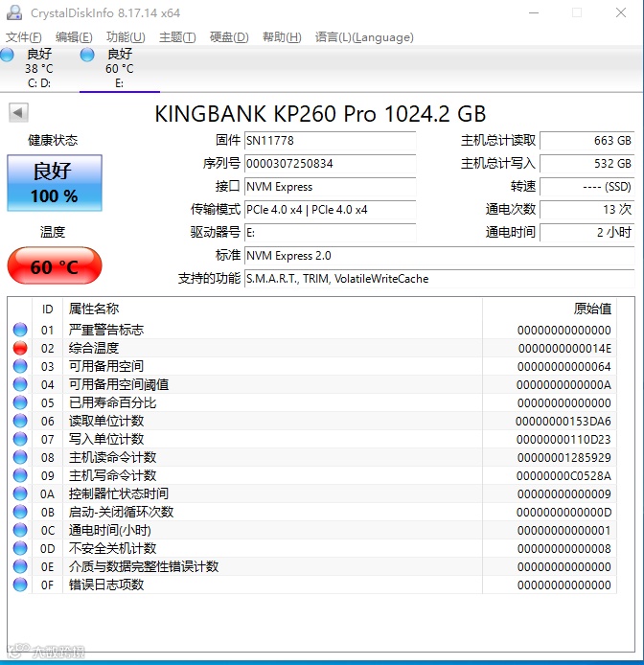Image resolution: width=644 pixels, height=665 pixels.
Task: Click the previous disk arrow icon
Action: (x=18, y=113)
